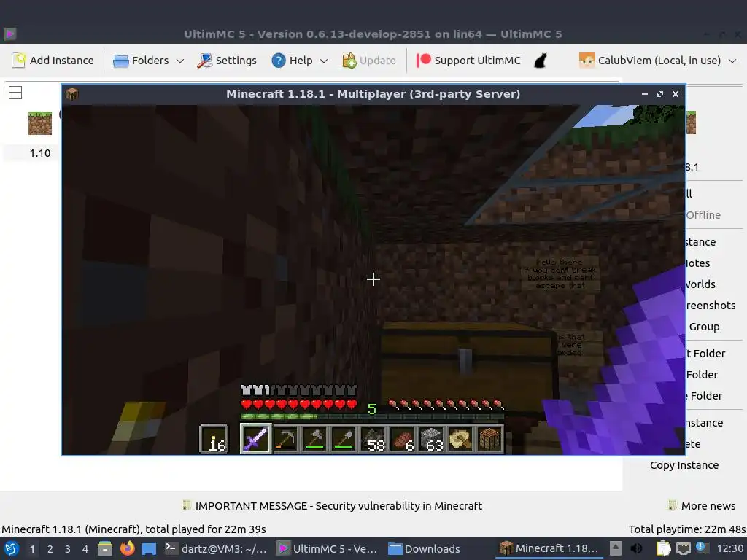Select the 1.10 instance grass block
The height and width of the screenshot is (560, 747).
(40, 123)
